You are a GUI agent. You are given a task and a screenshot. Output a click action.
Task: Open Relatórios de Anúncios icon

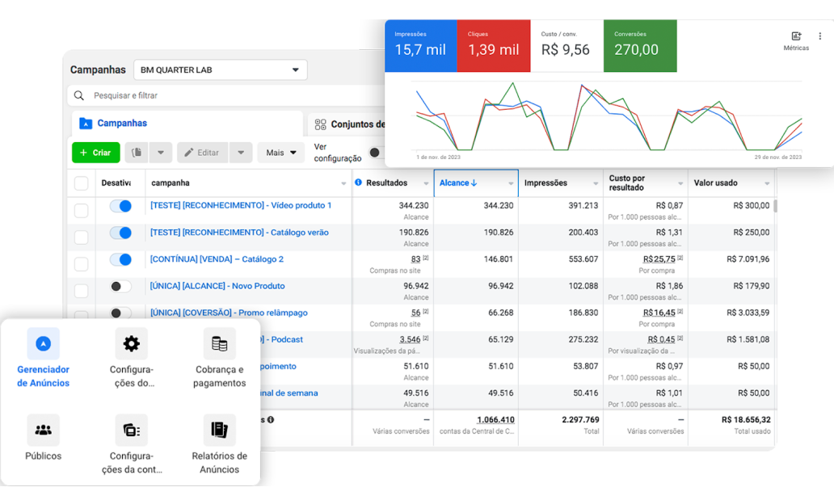click(219, 430)
